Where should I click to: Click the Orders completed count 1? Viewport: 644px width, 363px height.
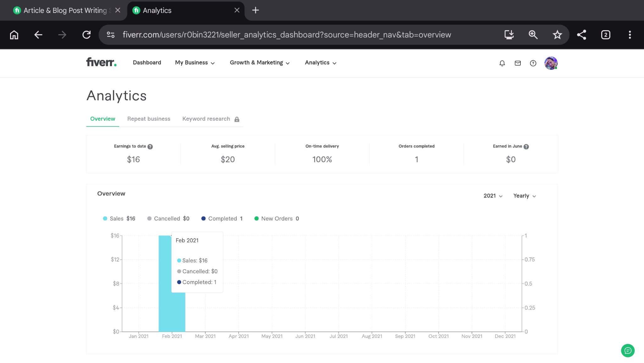pos(416,159)
